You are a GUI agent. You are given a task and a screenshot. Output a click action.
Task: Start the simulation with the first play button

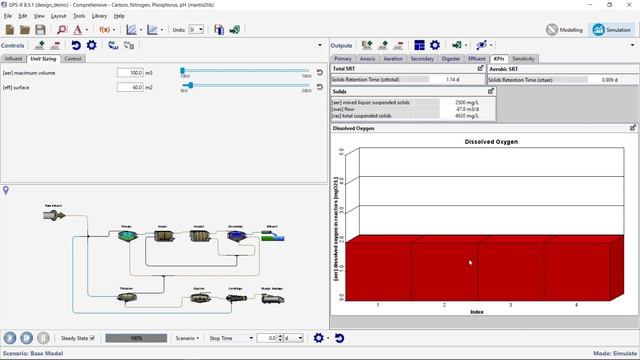(10, 338)
